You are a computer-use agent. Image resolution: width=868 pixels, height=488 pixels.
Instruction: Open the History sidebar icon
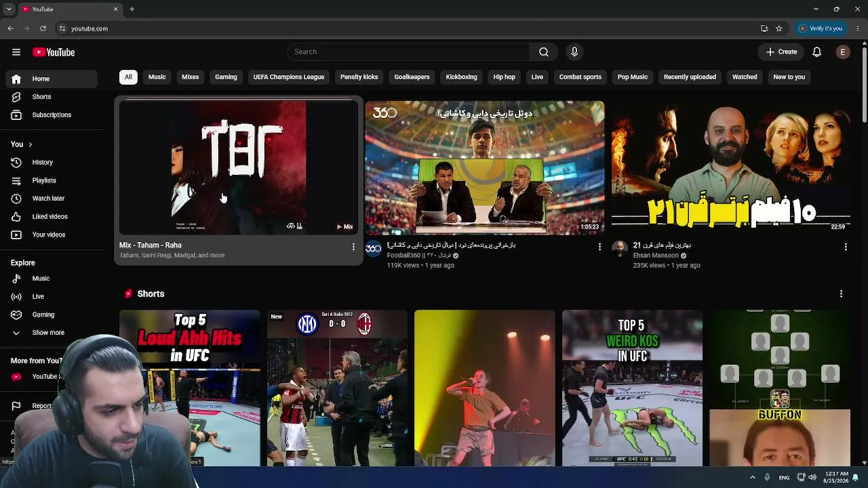16,163
